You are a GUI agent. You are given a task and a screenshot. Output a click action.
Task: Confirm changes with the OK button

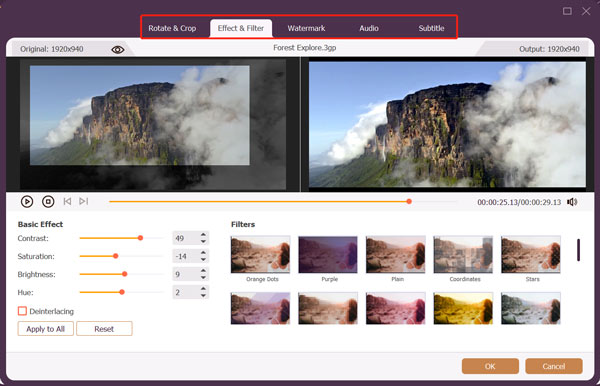[x=490, y=366]
